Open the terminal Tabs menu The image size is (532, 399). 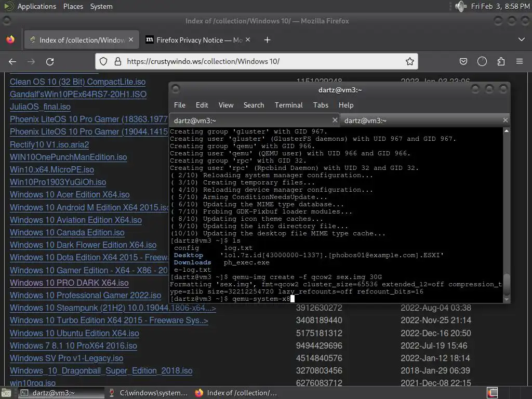point(321,105)
